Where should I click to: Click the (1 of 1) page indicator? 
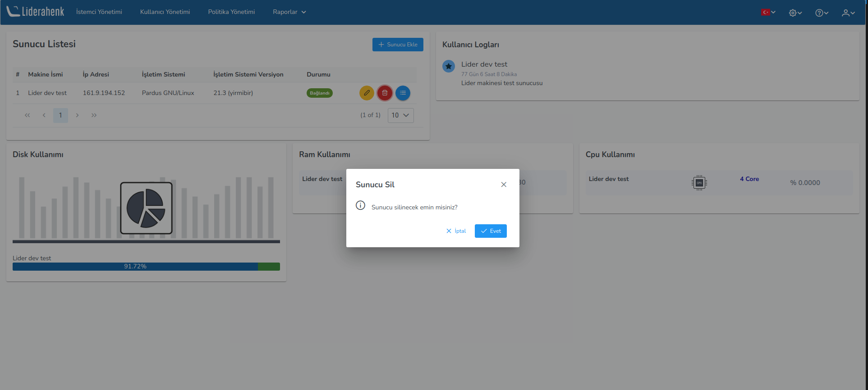[370, 115]
